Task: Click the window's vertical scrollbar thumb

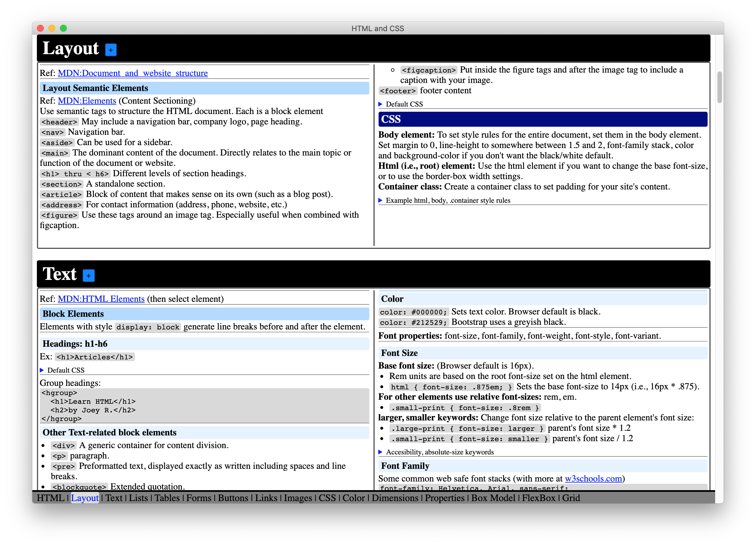Action: pyautogui.click(x=719, y=87)
